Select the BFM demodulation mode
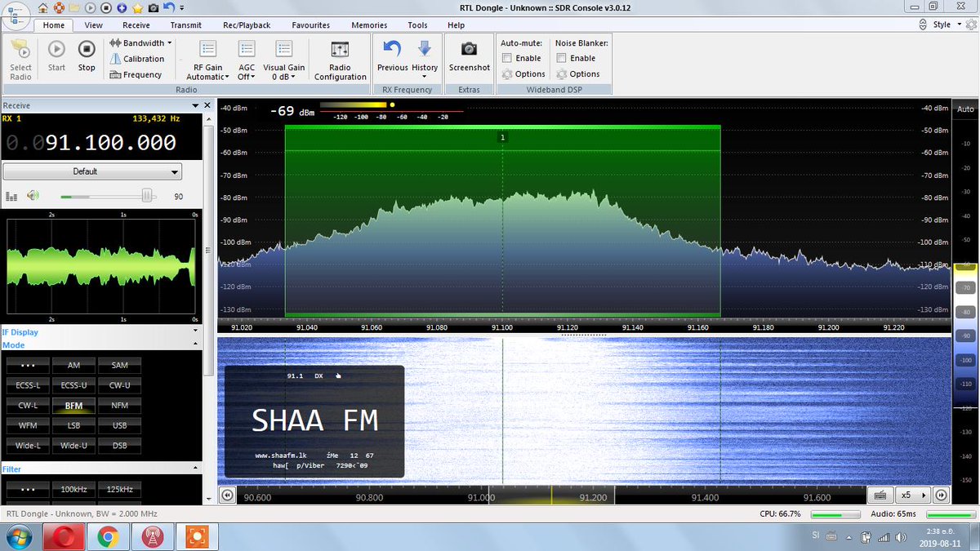This screenshot has height=551, width=980. [x=73, y=405]
